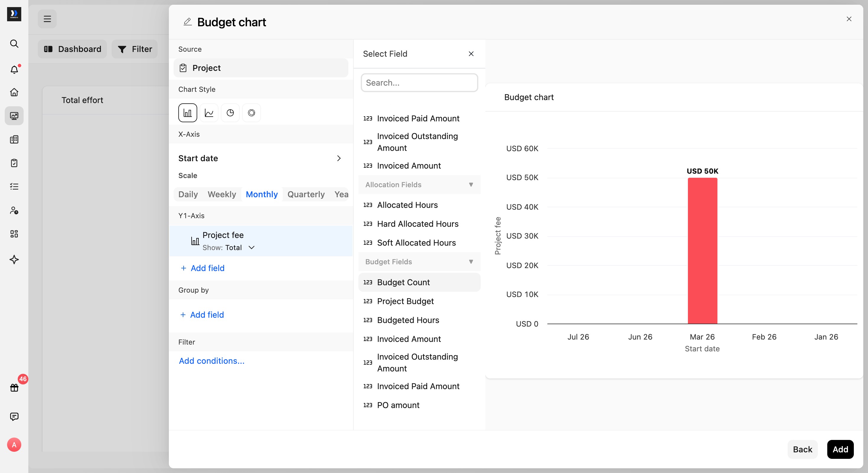Select Invoiced Amount above Allocation Fields
The width and height of the screenshot is (868, 473).
click(x=419, y=166)
